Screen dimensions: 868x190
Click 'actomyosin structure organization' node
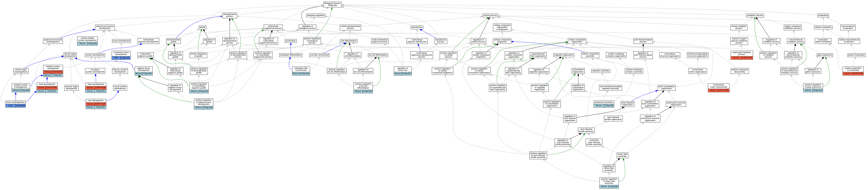[676, 104]
